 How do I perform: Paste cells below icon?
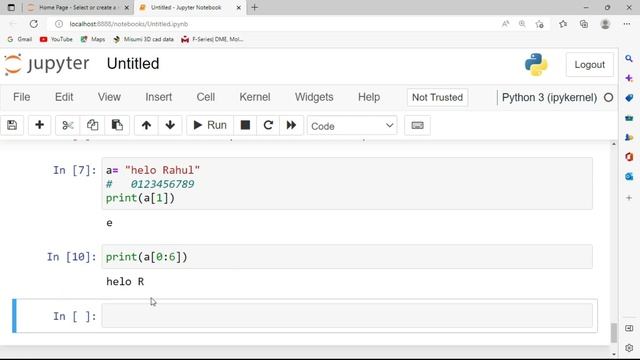coord(117,125)
